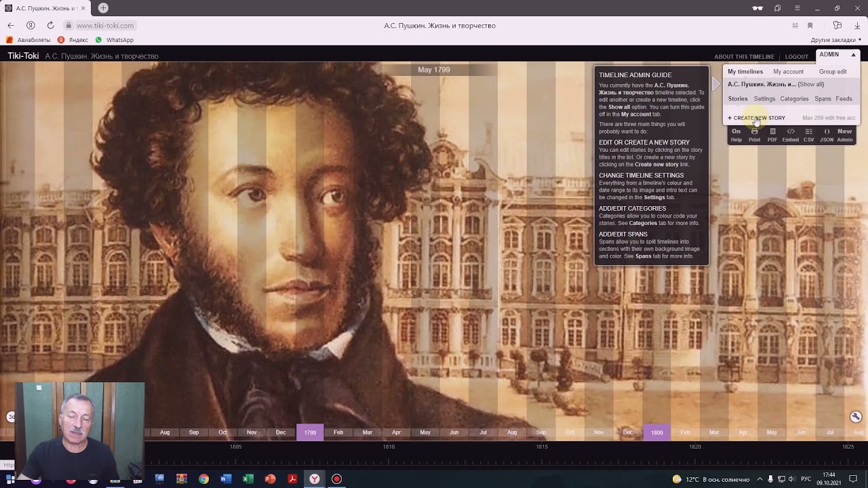Go back to the previous page
The width and height of the screenshot is (868, 488).
[11, 26]
